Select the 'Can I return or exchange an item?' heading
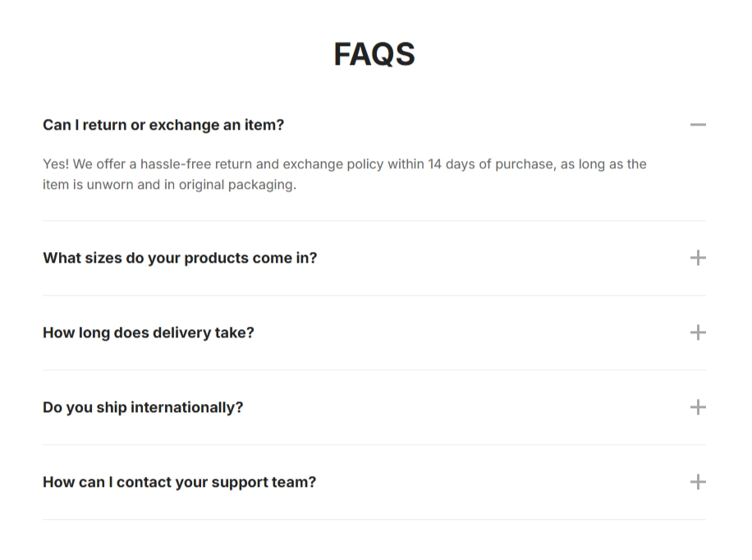The height and width of the screenshot is (560, 752). (163, 124)
